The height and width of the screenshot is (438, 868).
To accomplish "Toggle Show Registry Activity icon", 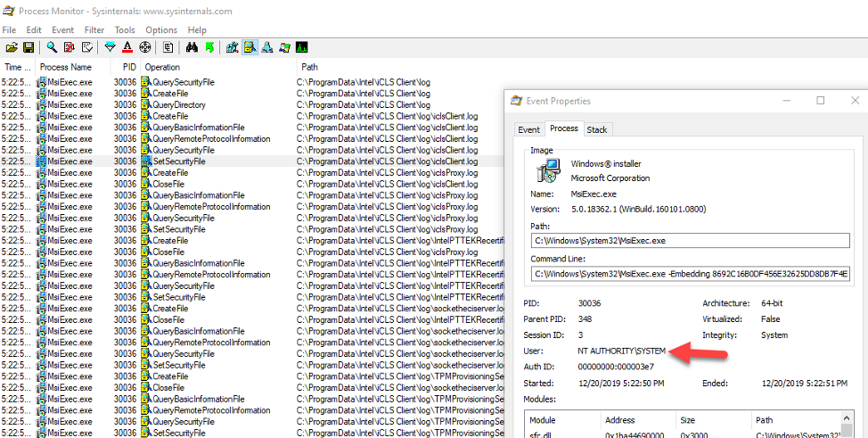I will pyautogui.click(x=233, y=47).
